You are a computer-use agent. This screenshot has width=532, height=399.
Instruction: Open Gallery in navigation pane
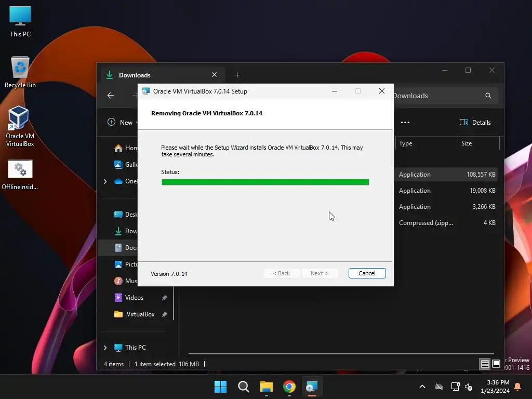tap(126, 165)
